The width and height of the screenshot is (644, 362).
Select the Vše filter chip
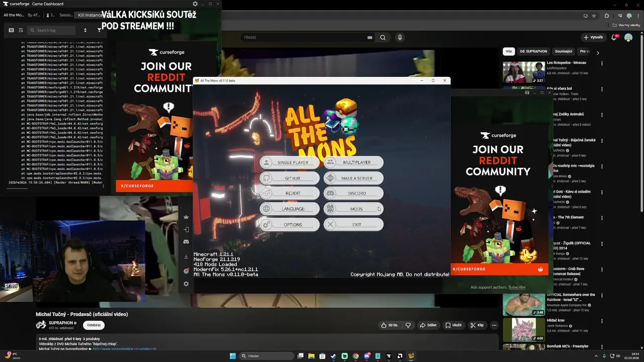click(x=509, y=51)
